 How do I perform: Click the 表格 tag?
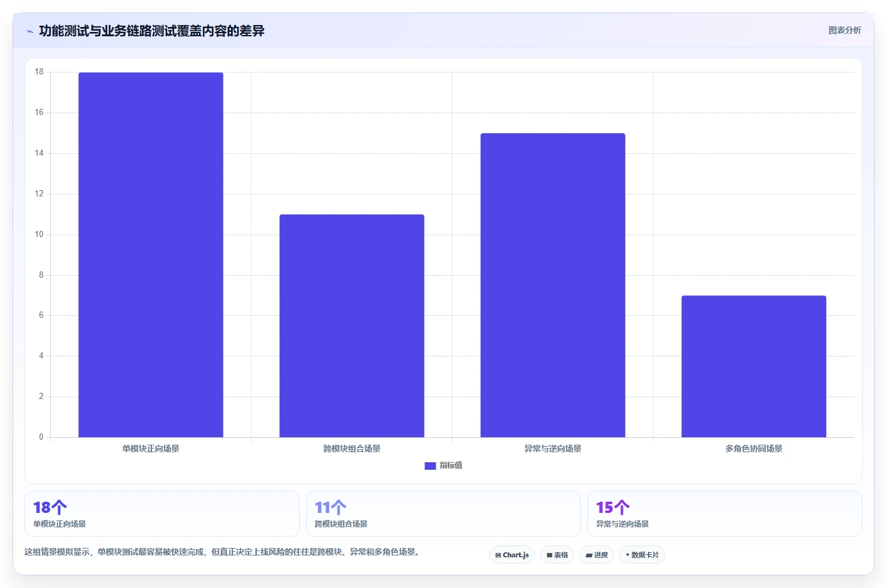pos(557,555)
